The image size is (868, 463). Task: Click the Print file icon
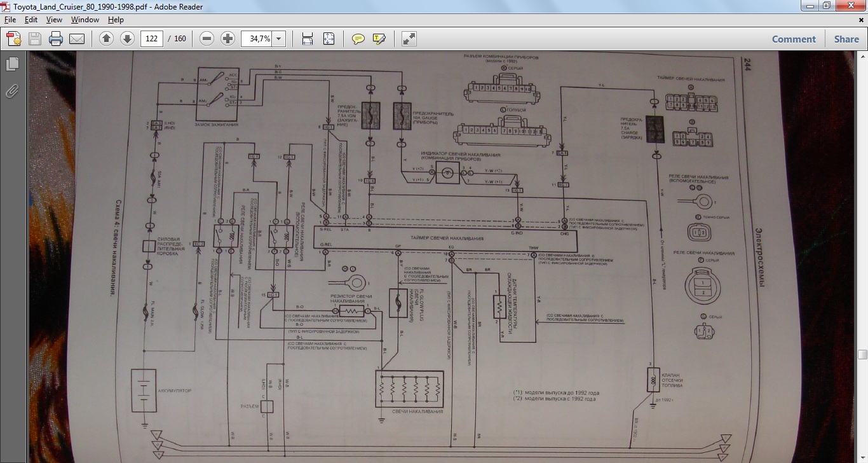tap(55, 39)
